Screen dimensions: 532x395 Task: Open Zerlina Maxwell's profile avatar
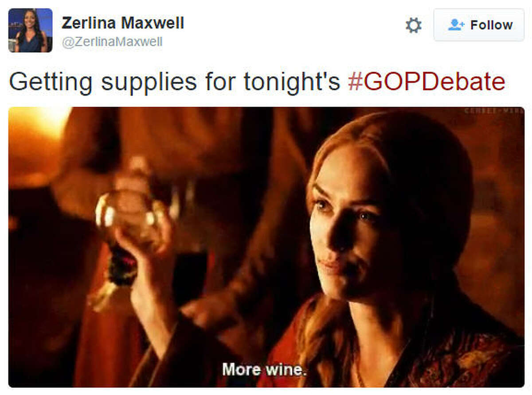(x=30, y=30)
